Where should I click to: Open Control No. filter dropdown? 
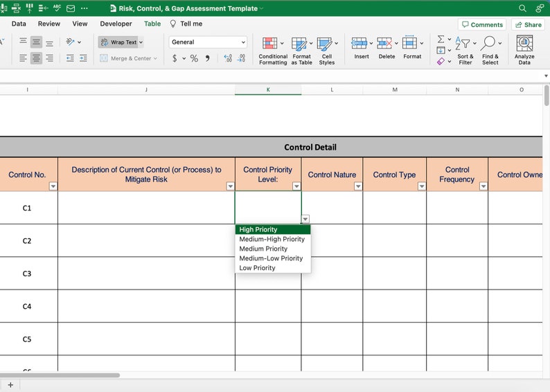click(x=53, y=186)
